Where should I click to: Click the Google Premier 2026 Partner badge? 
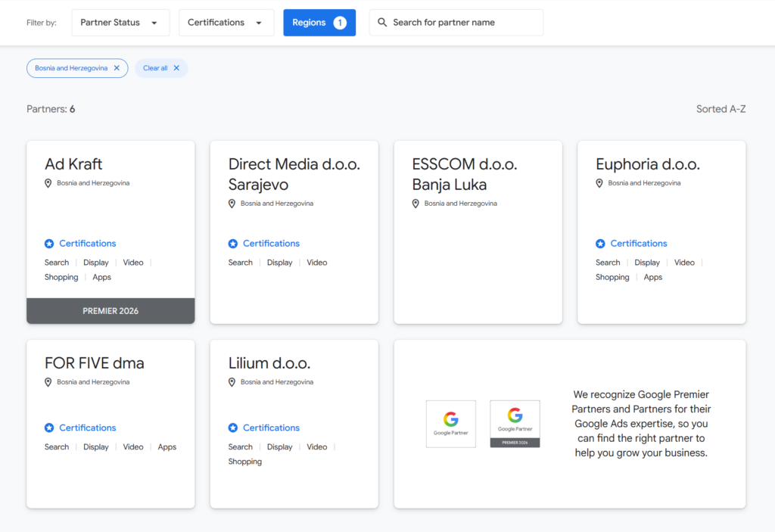pyautogui.click(x=515, y=424)
